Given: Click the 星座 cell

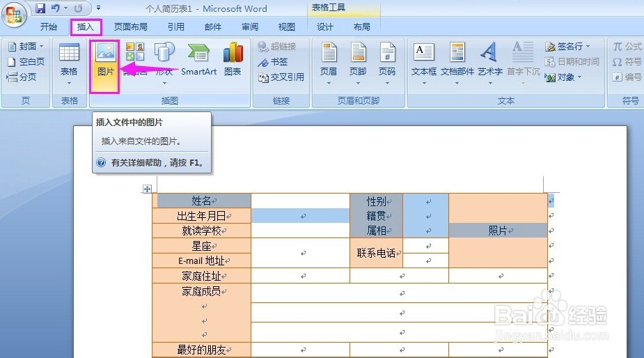Looking at the screenshot, I should pyautogui.click(x=202, y=246).
